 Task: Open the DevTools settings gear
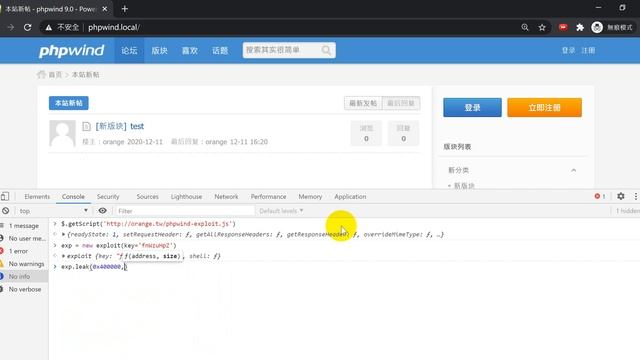point(621,196)
